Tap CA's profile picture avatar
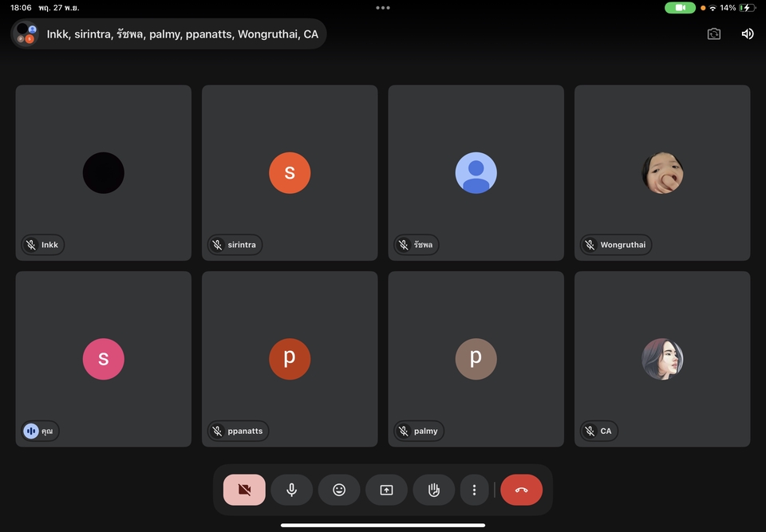Screen dimensions: 766x532 [x=662, y=359]
